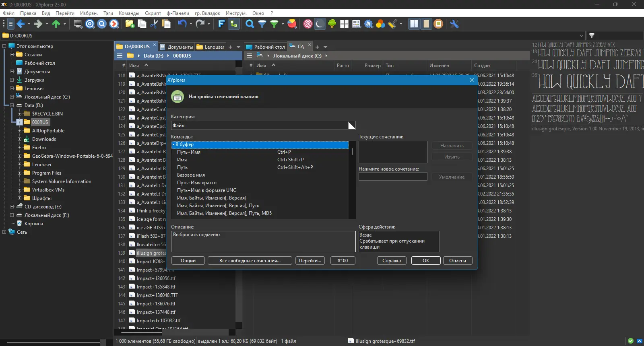Toggle the dual pane layout button
Viewport: 644px width, 346px height.
click(x=414, y=24)
